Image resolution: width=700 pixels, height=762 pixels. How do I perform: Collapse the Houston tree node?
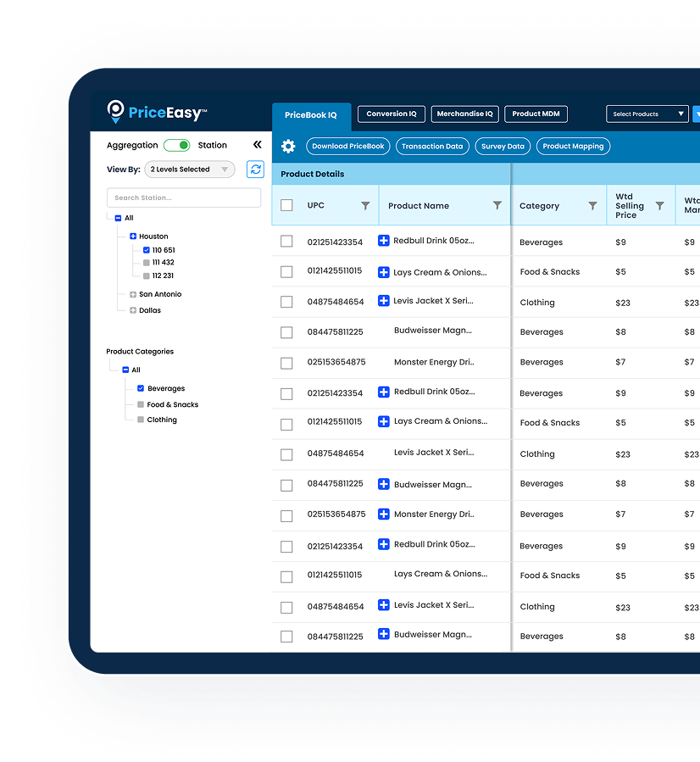pyautogui.click(x=132, y=236)
